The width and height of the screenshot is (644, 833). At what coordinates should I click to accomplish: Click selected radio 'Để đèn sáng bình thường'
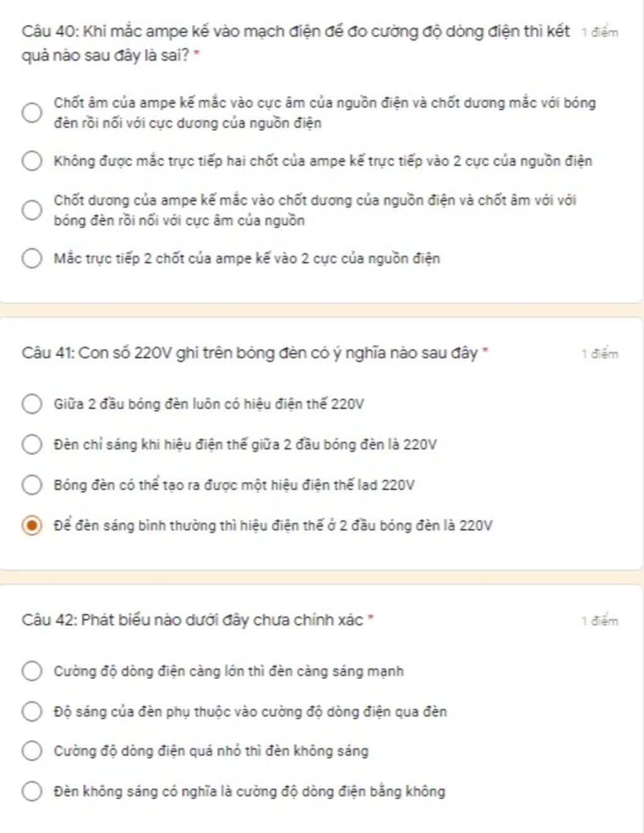point(31,525)
